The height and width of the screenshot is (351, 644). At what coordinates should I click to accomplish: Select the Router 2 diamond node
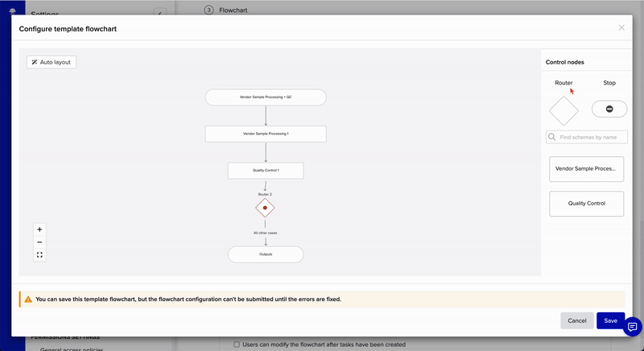coord(265,208)
